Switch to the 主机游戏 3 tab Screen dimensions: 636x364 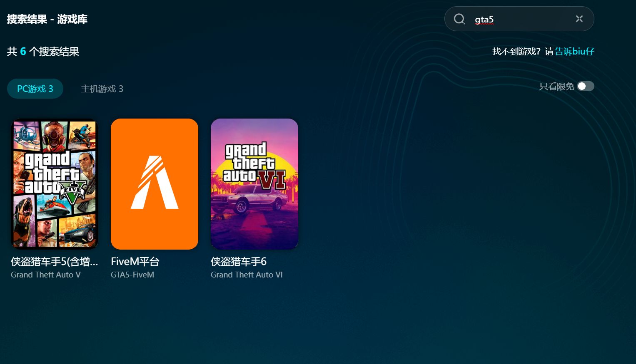(102, 89)
